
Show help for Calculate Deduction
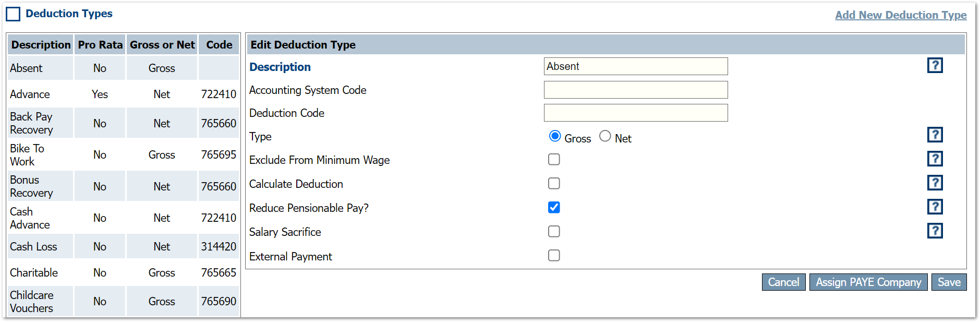935,183
